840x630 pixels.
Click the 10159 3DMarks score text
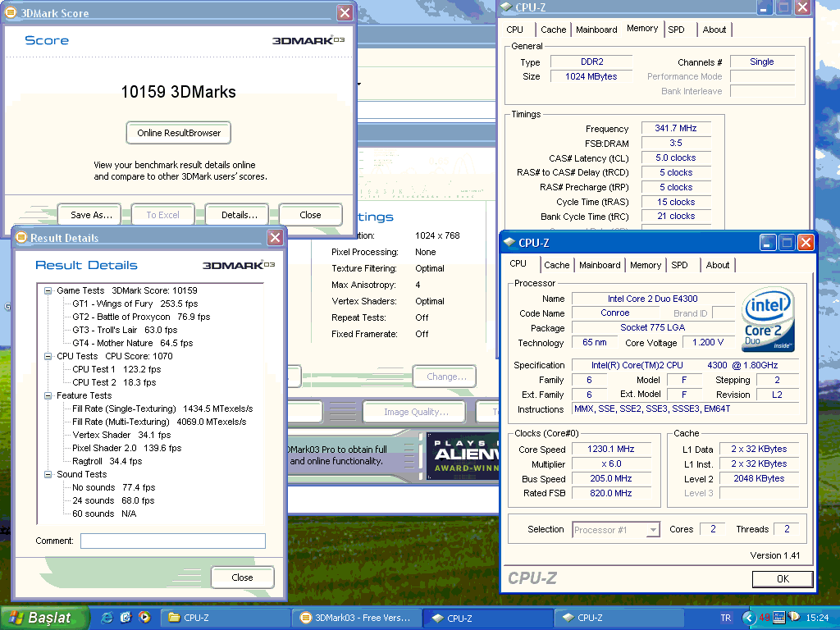pyautogui.click(x=178, y=92)
